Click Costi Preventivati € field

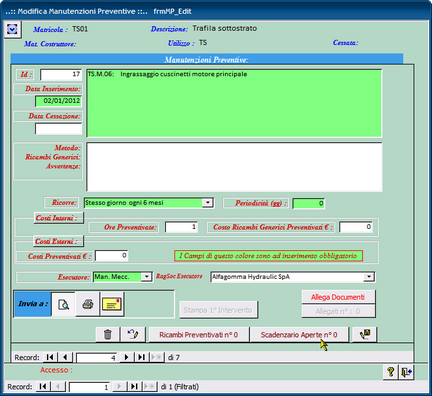[x=111, y=256]
